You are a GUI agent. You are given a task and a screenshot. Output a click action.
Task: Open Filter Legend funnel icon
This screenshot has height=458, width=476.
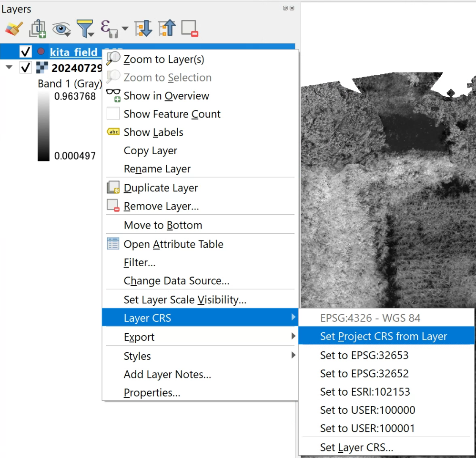pos(85,29)
